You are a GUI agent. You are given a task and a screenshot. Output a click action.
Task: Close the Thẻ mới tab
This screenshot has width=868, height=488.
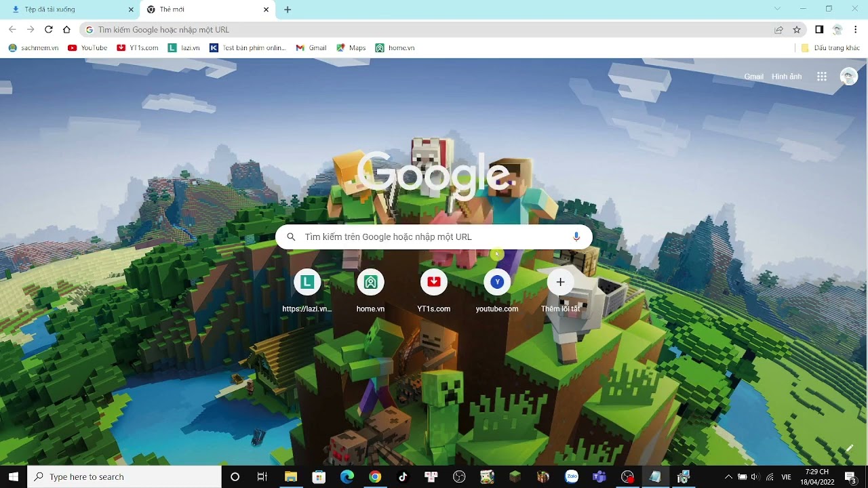[x=266, y=9]
